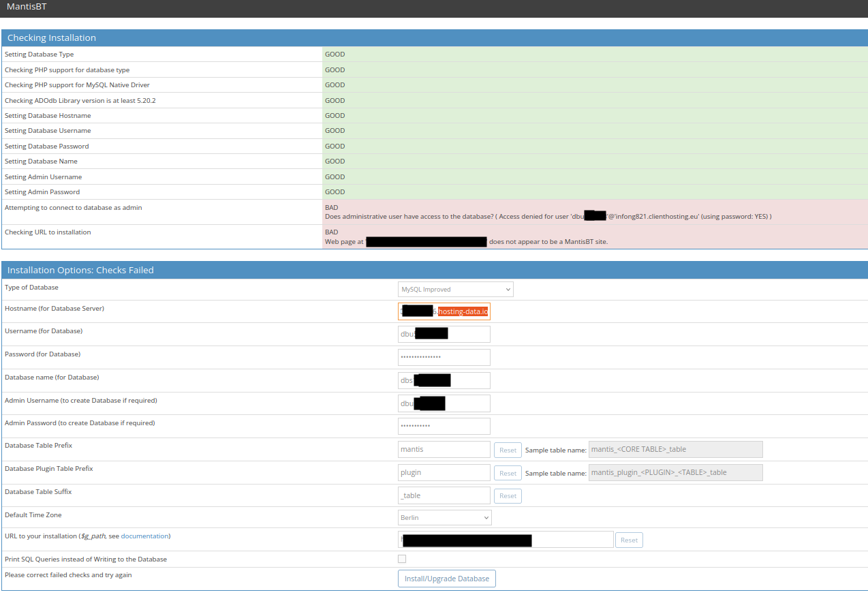Screen dimensions: 868x599
Task: Click the URL to your installation input
Action: tap(504, 539)
